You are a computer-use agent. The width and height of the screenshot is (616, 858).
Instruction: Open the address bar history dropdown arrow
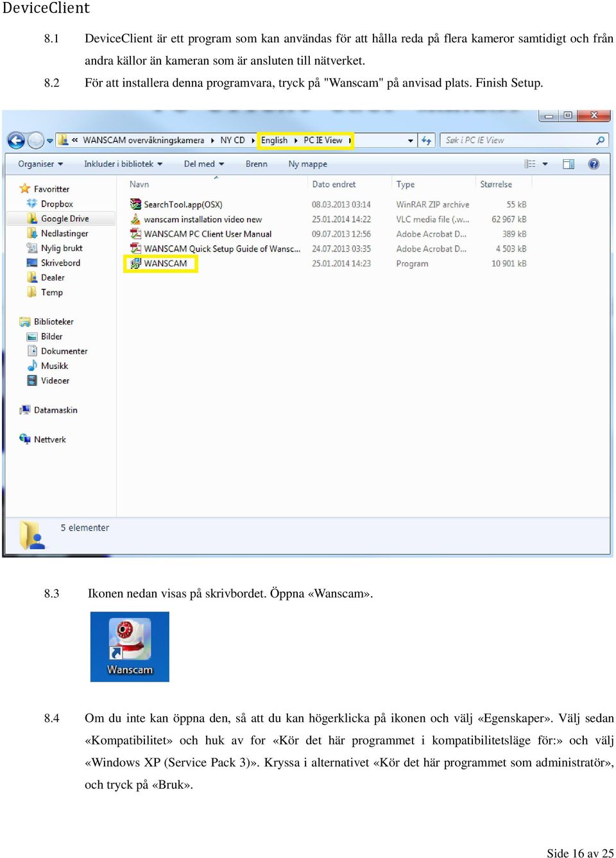click(411, 141)
